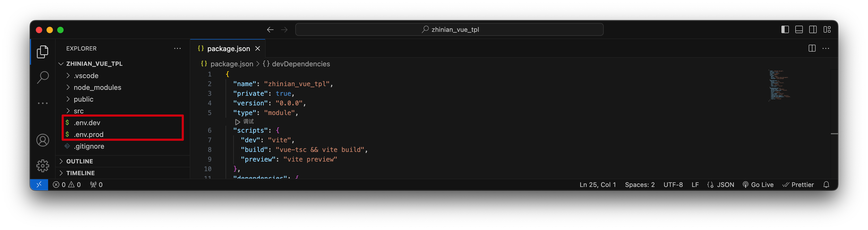Open Explorer views and more actions ellipsis
Image resolution: width=868 pixels, height=230 pixels.
click(177, 48)
